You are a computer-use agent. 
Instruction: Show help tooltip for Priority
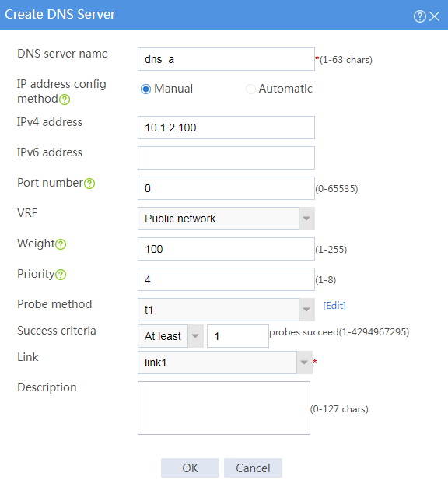click(61, 275)
